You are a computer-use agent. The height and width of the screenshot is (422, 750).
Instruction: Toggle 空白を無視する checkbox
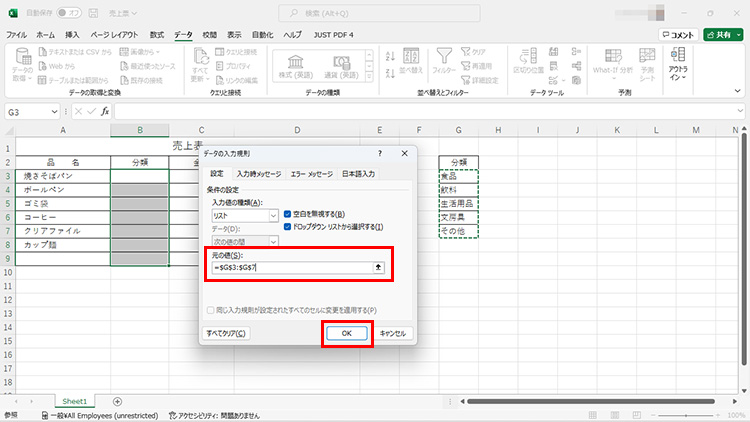[288, 214]
